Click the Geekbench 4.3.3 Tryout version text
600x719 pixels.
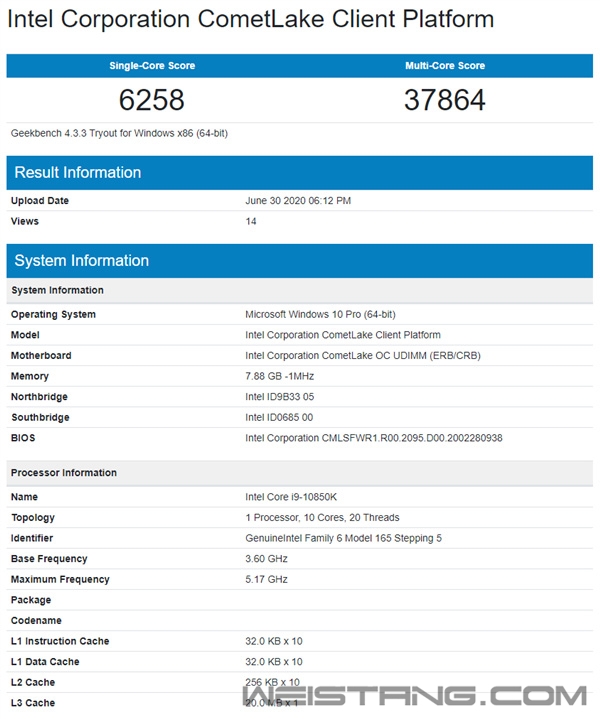[119, 133]
